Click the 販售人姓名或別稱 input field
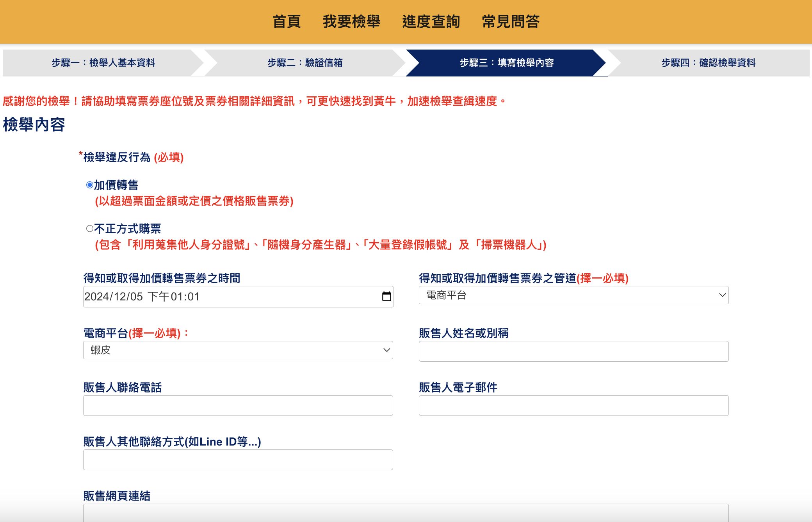This screenshot has width=812, height=522. [x=573, y=352]
